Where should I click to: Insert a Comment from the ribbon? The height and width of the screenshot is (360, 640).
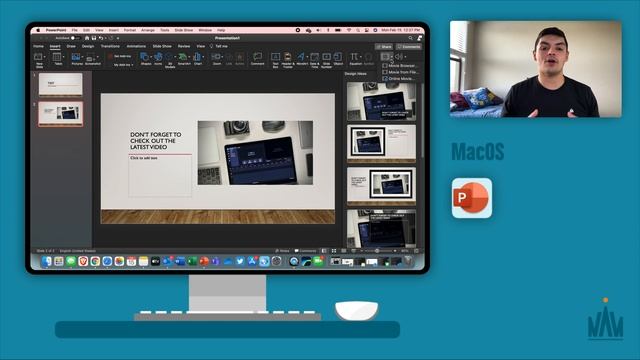click(x=258, y=57)
